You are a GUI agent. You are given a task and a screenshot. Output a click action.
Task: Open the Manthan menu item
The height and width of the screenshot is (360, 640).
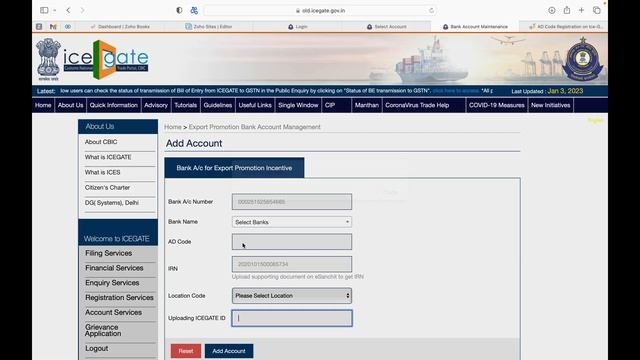point(367,105)
